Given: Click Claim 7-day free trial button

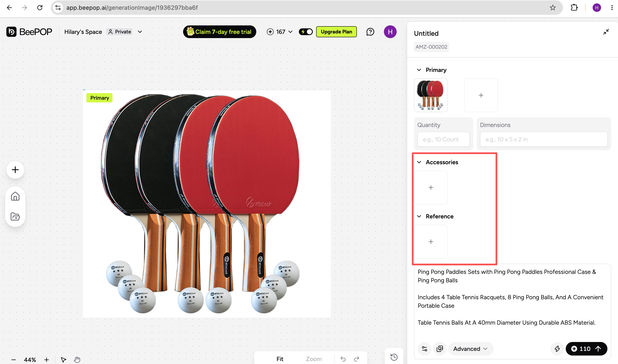Looking at the screenshot, I should coord(219,32).
